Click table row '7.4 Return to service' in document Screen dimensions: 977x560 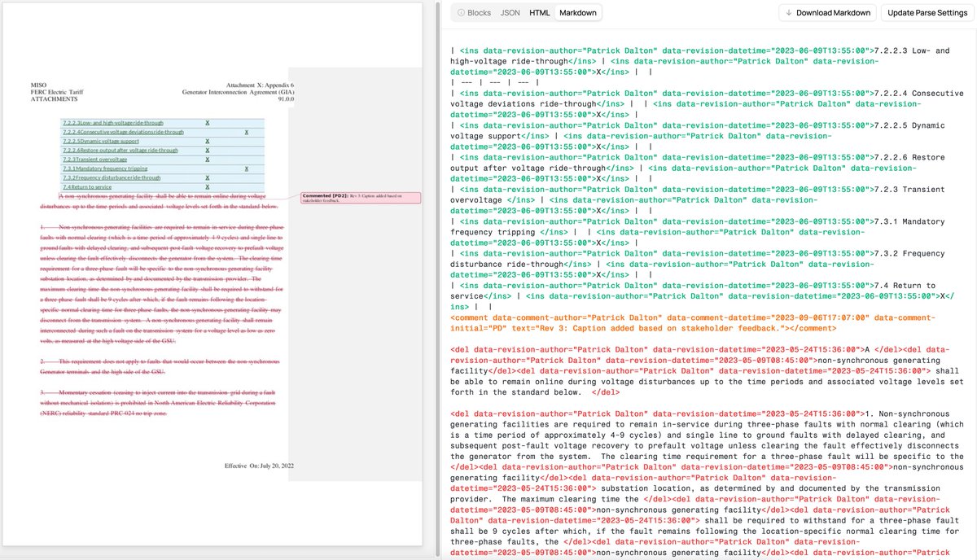pyautogui.click(x=164, y=187)
